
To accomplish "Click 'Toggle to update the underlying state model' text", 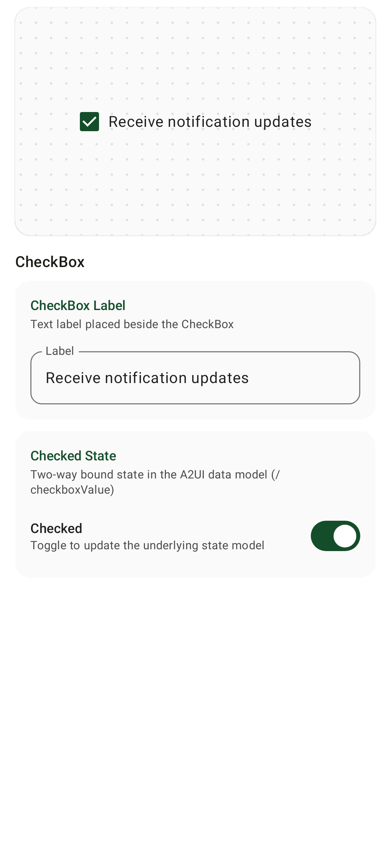I will [147, 545].
